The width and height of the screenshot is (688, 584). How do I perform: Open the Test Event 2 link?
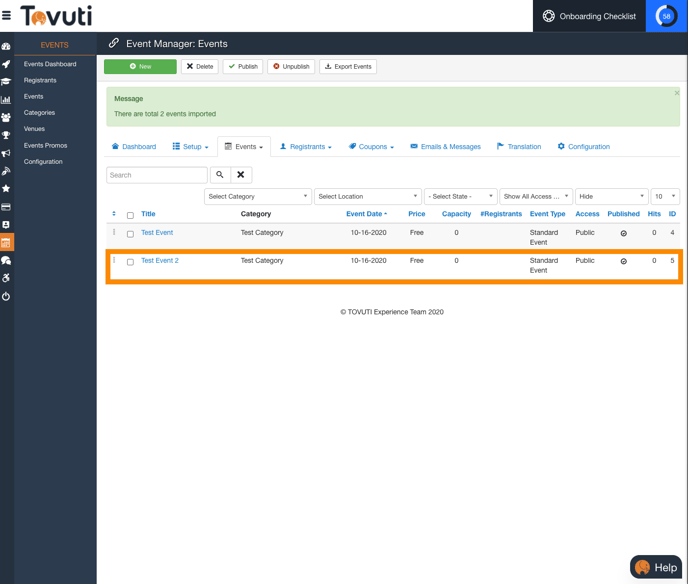pos(160,261)
